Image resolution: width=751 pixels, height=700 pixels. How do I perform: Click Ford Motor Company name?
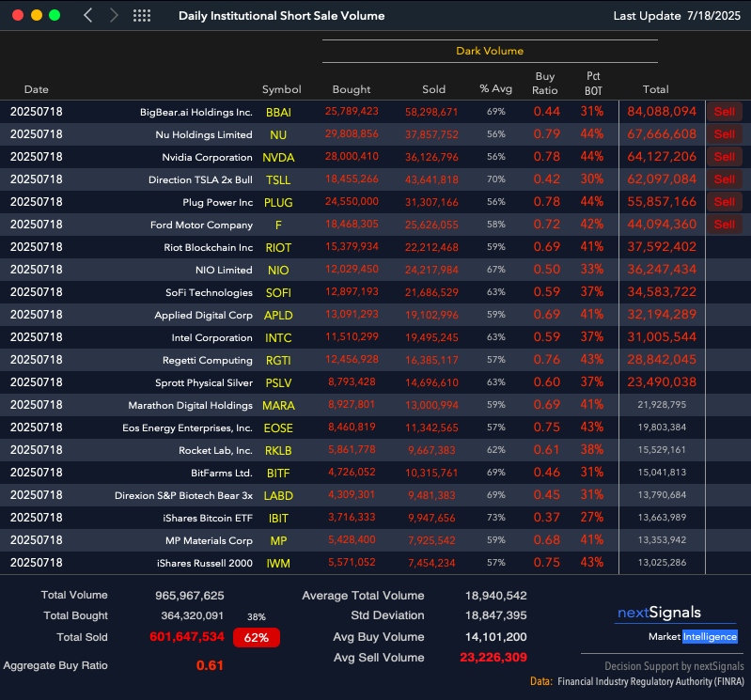(x=201, y=225)
